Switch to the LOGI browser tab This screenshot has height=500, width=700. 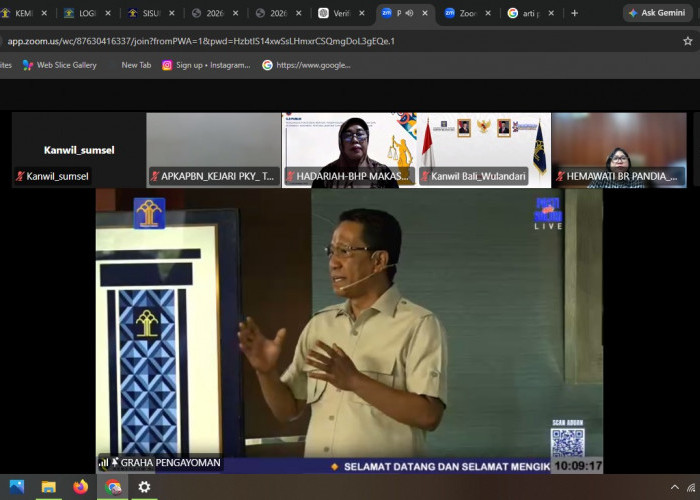click(87, 13)
